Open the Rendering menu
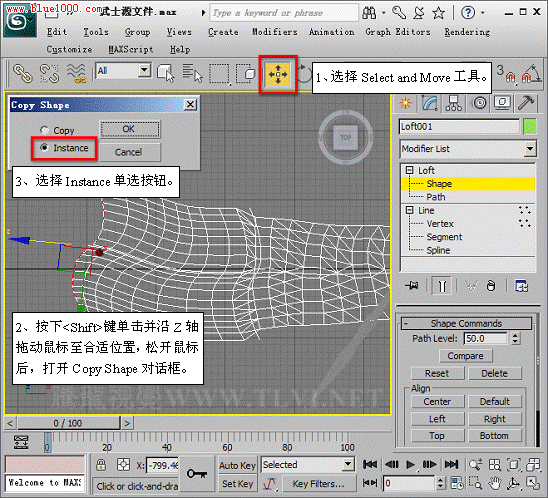 [x=467, y=32]
